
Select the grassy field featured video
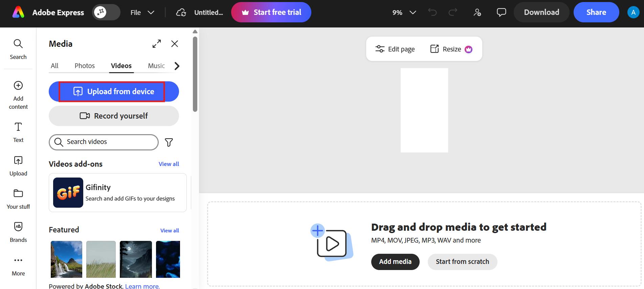coord(101,259)
